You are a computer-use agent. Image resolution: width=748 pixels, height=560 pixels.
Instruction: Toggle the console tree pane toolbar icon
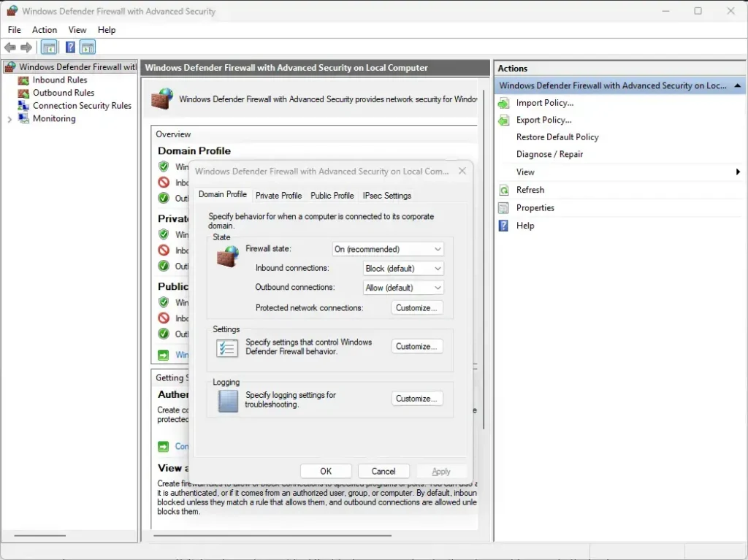pos(49,47)
